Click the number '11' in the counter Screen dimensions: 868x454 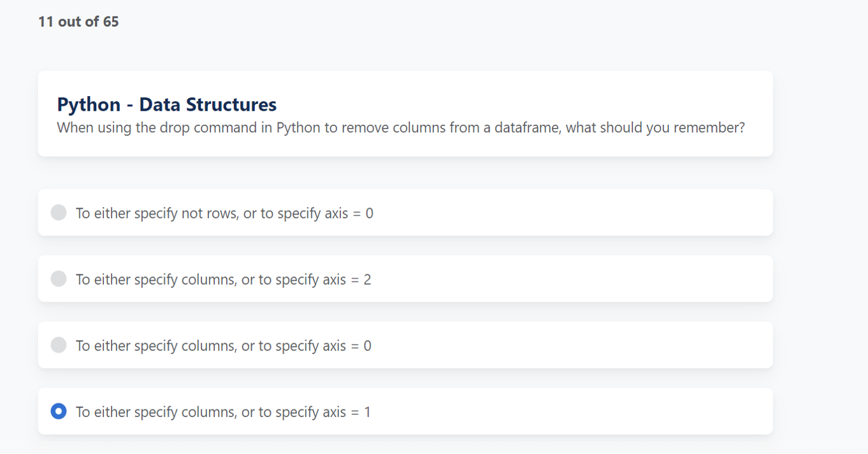[x=45, y=22]
